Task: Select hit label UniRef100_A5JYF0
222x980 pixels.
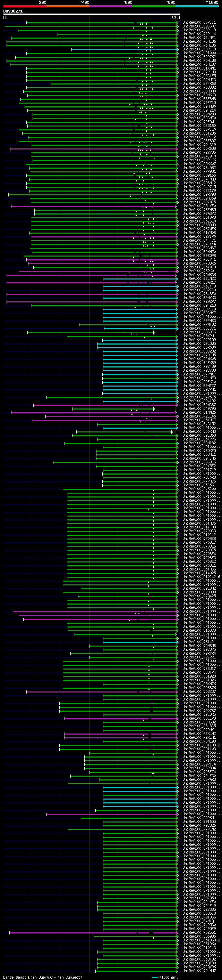Action: pos(199,206)
